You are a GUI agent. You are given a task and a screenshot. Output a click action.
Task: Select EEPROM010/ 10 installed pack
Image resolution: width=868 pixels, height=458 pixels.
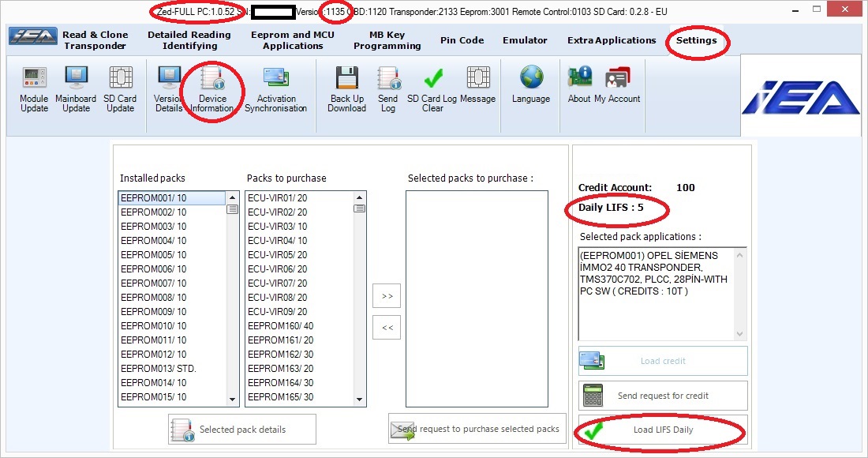click(x=171, y=325)
